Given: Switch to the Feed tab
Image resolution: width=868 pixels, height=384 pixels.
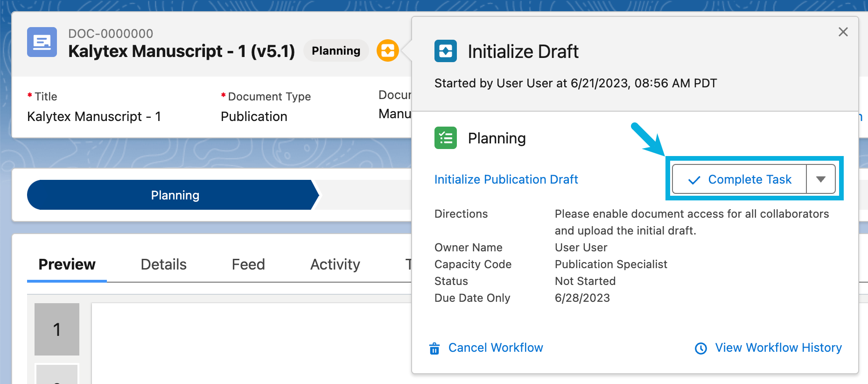Looking at the screenshot, I should tap(248, 264).
